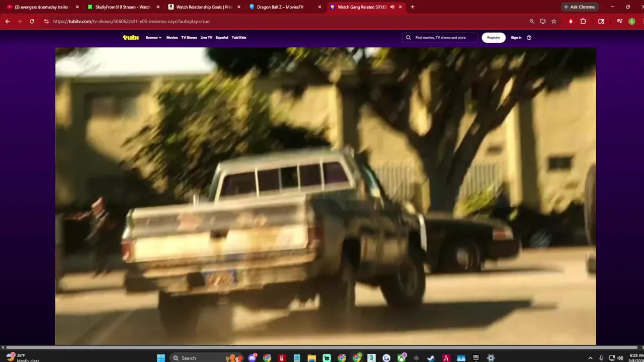
Task: Click the search magnifier icon on Tubi
Action: [x=409, y=38]
